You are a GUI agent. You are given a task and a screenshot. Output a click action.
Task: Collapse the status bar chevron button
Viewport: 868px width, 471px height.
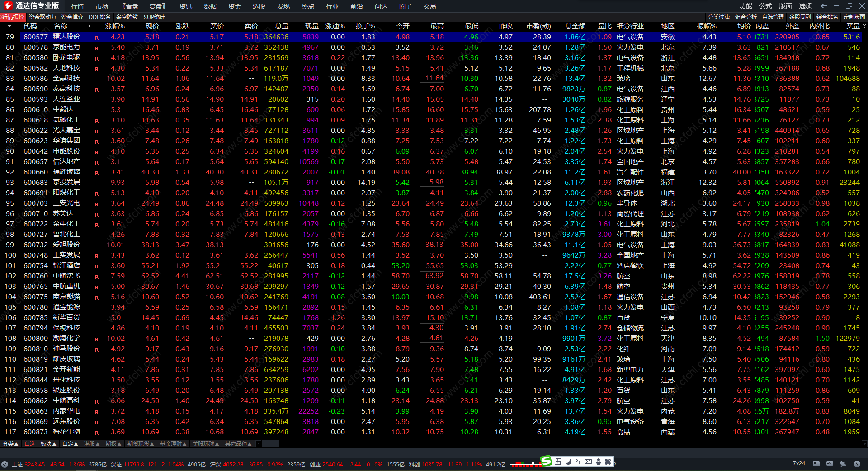pos(5,464)
